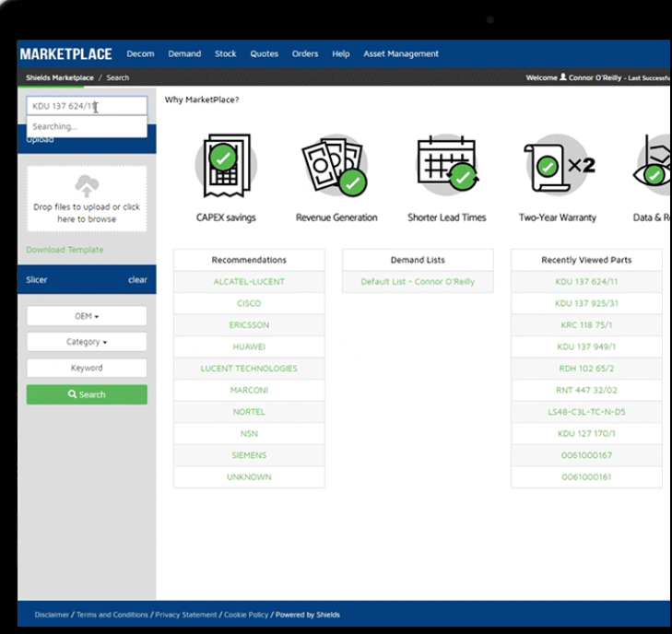
Task: Clear the Slicer filters
Action: 137,280
